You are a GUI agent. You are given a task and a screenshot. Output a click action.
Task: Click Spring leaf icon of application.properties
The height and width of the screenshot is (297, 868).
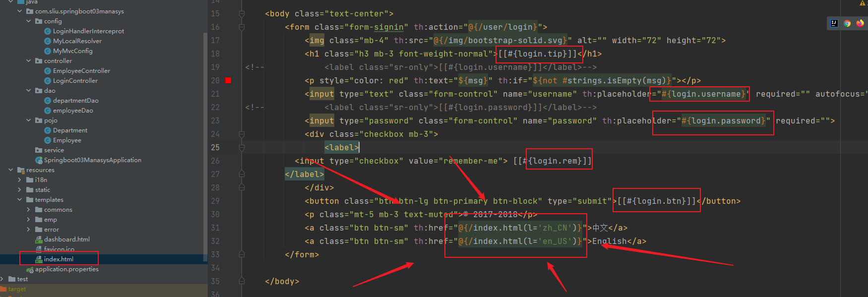pyautogui.click(x=30, y=269)
